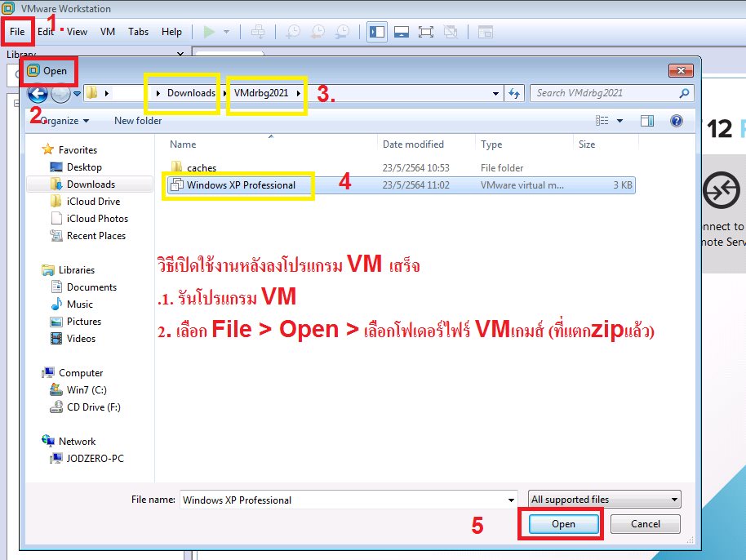Click the Open button in dialog
746x560 pixels.
pyautogui.click(x=563, y=524)
